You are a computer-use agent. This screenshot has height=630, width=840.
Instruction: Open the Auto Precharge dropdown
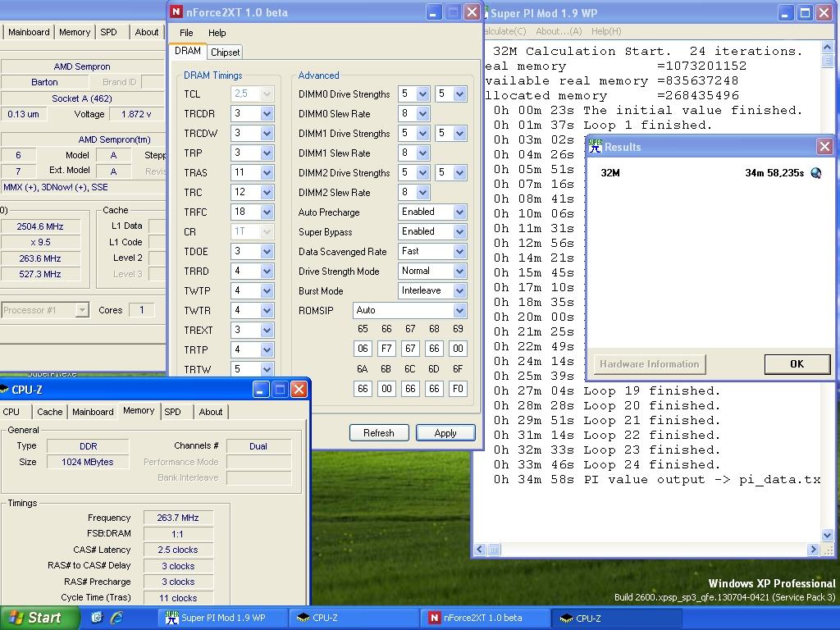click(459, 212)
